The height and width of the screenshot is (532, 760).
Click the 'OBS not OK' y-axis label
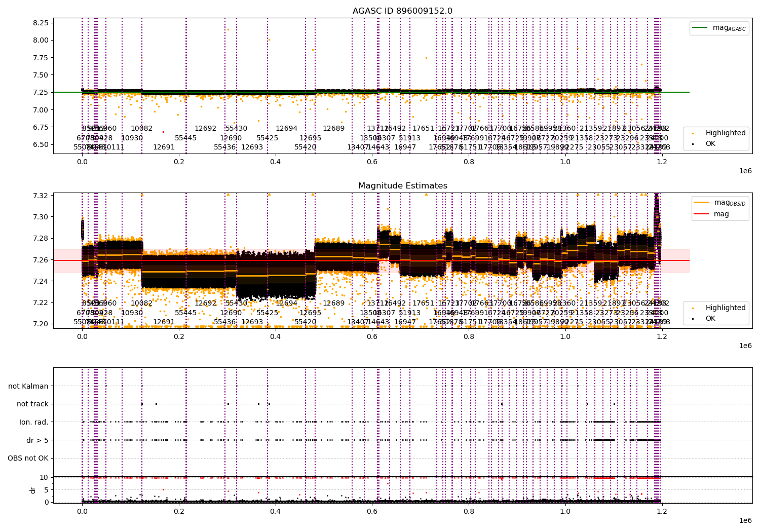click(x=28, y=459)
